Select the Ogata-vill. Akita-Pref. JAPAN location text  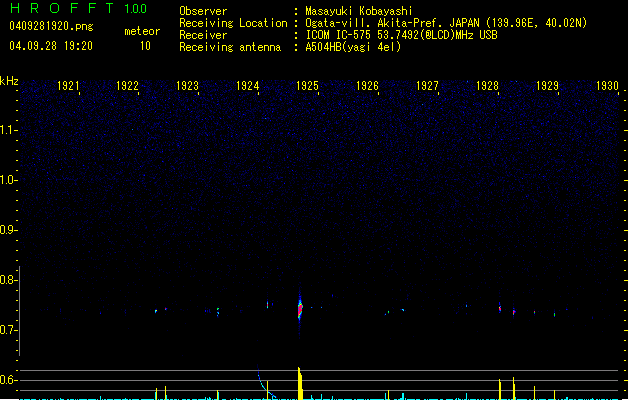446,23
